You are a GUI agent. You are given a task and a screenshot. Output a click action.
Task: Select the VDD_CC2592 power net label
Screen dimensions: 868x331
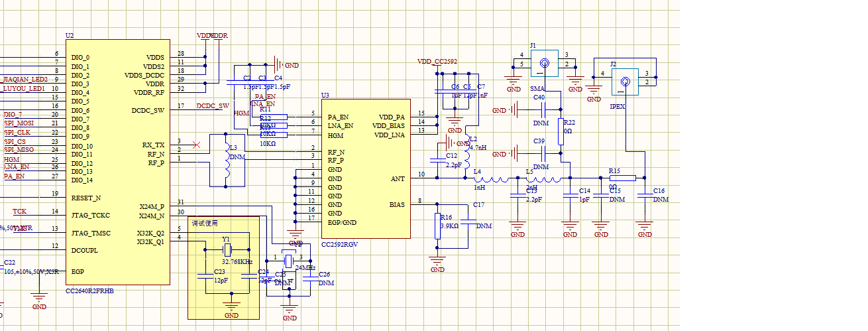(x=437, y=61)
